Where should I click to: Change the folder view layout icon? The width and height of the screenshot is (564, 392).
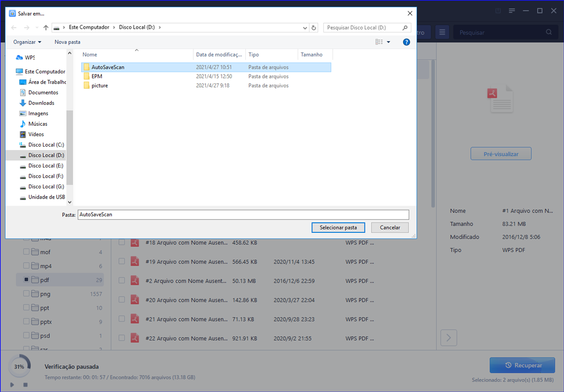(379, 42)
